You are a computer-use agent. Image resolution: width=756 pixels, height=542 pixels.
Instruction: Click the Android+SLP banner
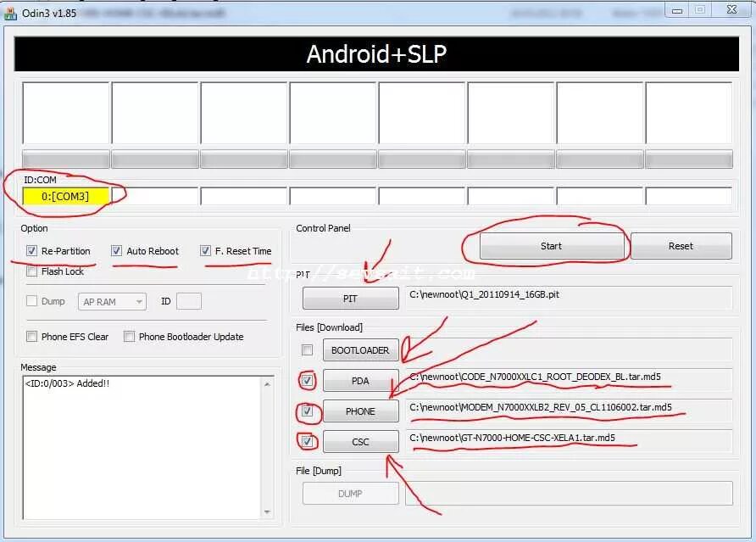[x=376, y=54]
